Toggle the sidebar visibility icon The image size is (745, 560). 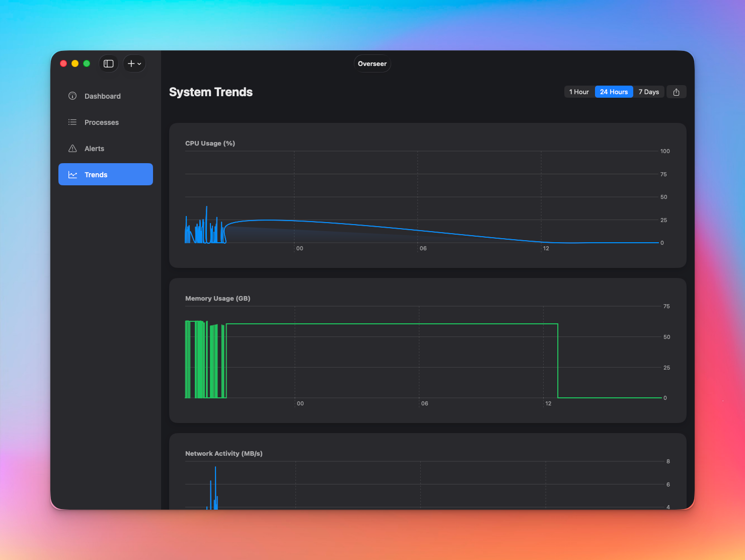tap(108, 63)
